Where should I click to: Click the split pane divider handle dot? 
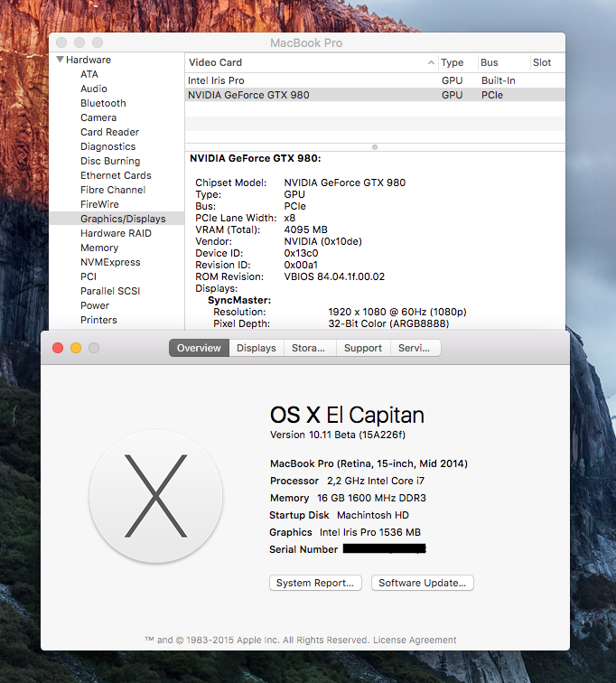(x=375, y=147)
